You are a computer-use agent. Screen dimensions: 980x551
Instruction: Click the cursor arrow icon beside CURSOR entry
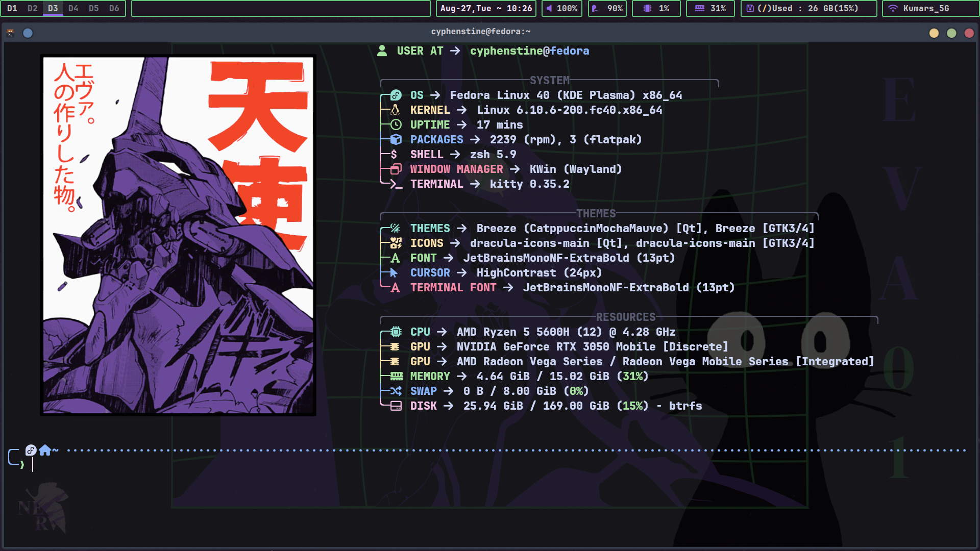(394, 273)
